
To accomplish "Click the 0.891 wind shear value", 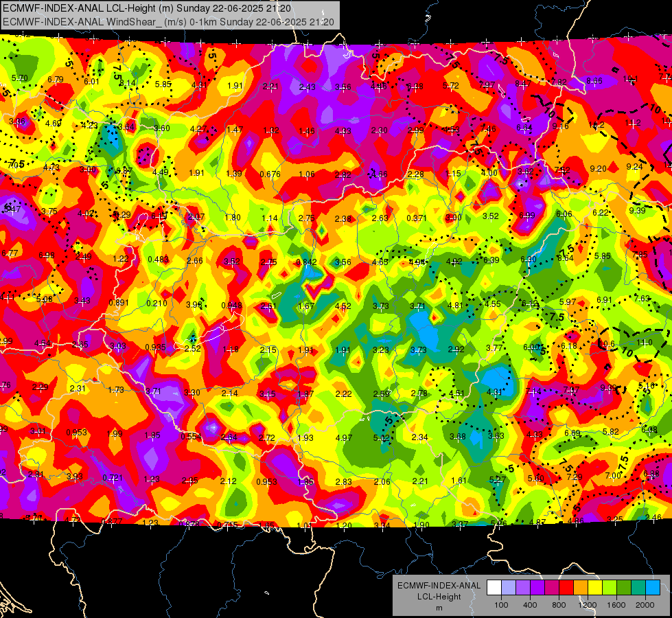I will click(x=119, y=302).
